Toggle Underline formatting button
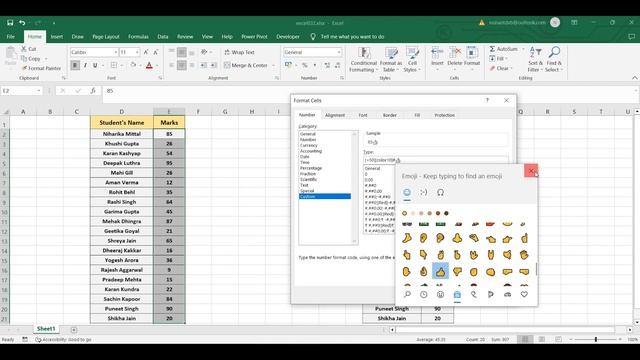This screenshot has height=360, width=640. [95, 65]
